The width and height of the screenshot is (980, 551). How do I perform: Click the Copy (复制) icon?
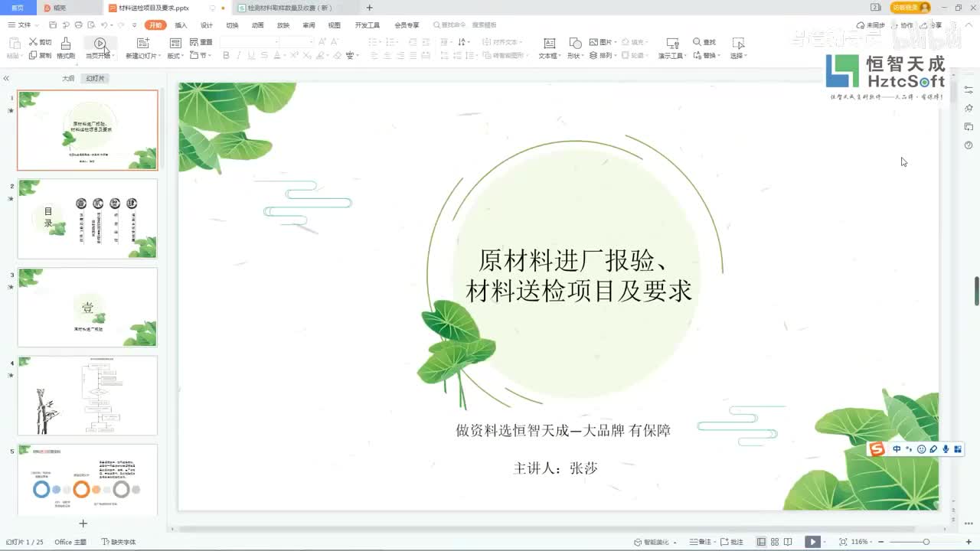pyautogui.click(x=33, y=56)
